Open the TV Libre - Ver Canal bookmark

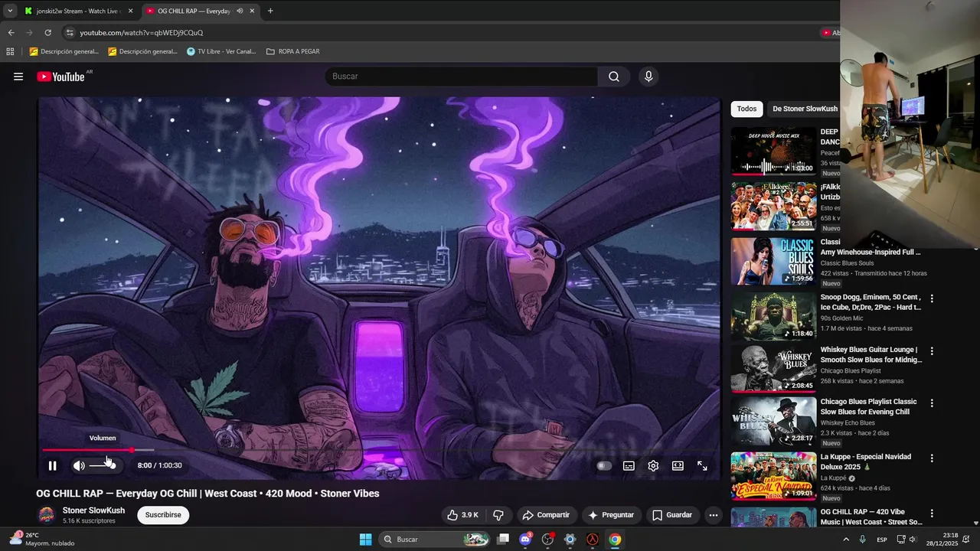221,51
